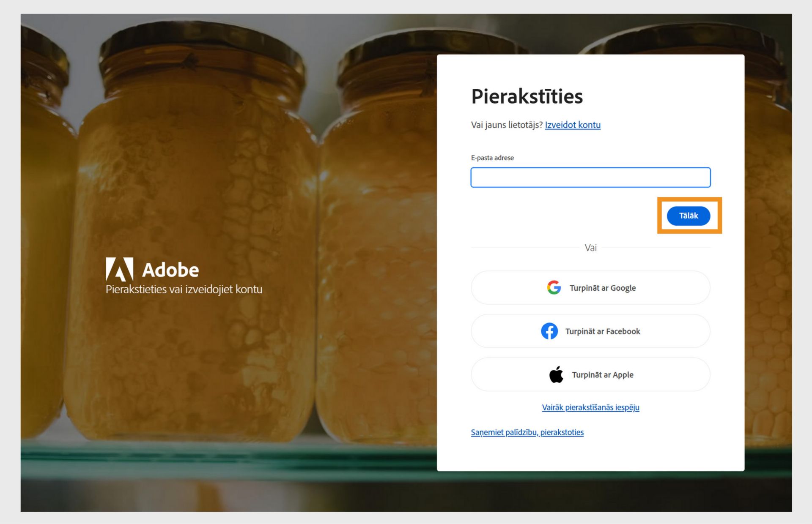Open Vairāk pierakstīšanās iespēju link

point(590,407)
